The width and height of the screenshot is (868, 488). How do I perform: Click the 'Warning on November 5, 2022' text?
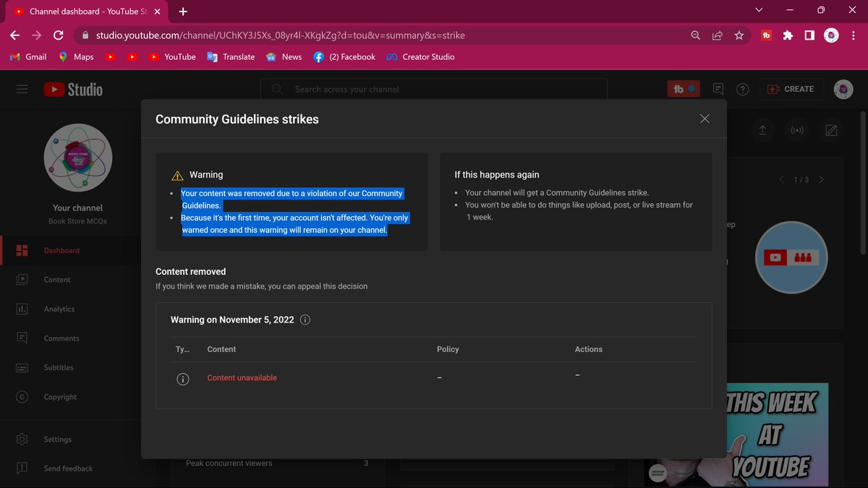232,320
